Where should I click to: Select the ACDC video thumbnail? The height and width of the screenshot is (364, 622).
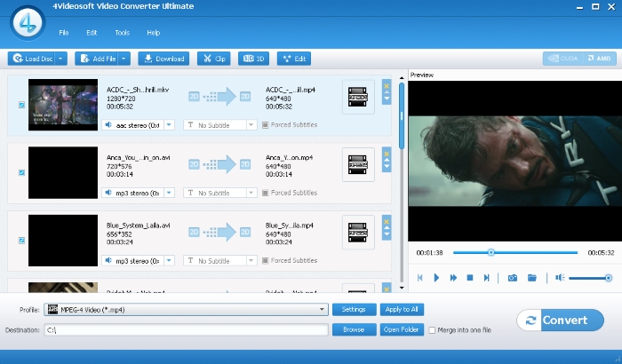pos(63,105)
